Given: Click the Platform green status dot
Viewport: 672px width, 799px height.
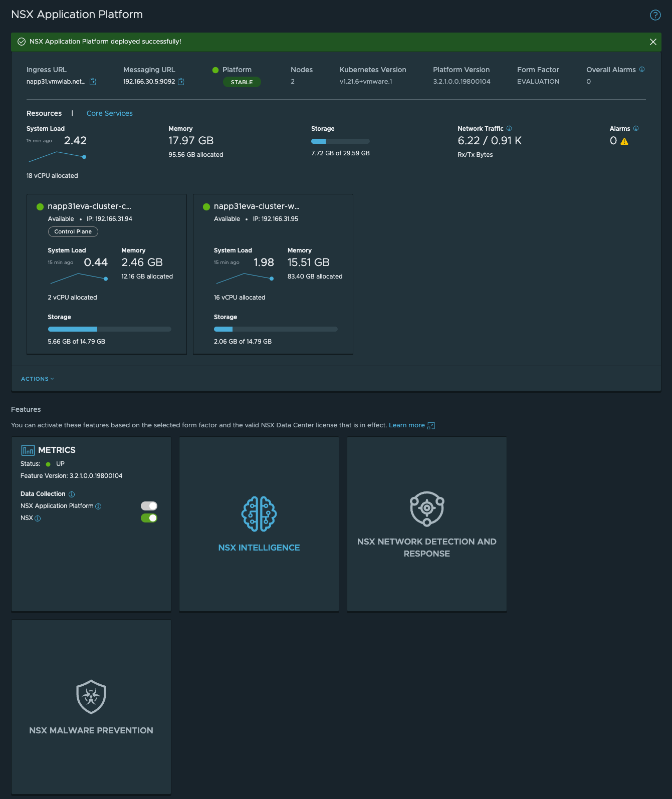Looking at the screenshot, I should point(215,70).
